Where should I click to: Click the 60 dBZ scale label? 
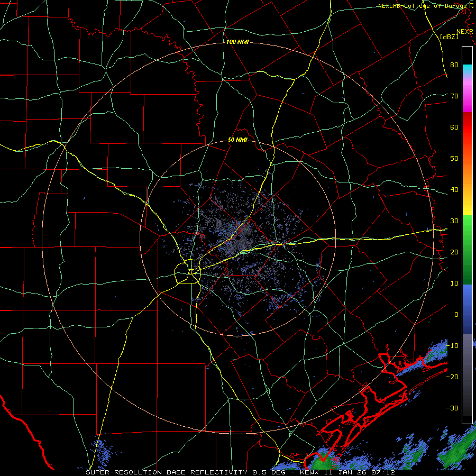click(x=454, y=127)
